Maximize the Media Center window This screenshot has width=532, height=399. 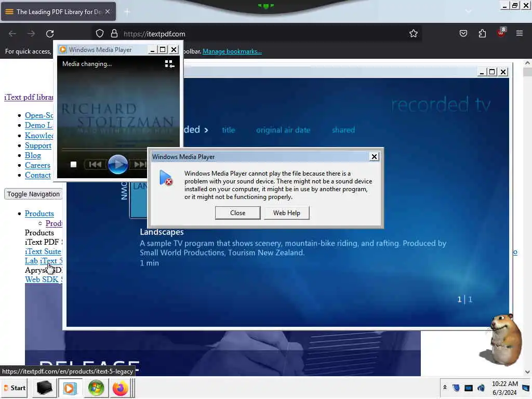coord(492,72)
